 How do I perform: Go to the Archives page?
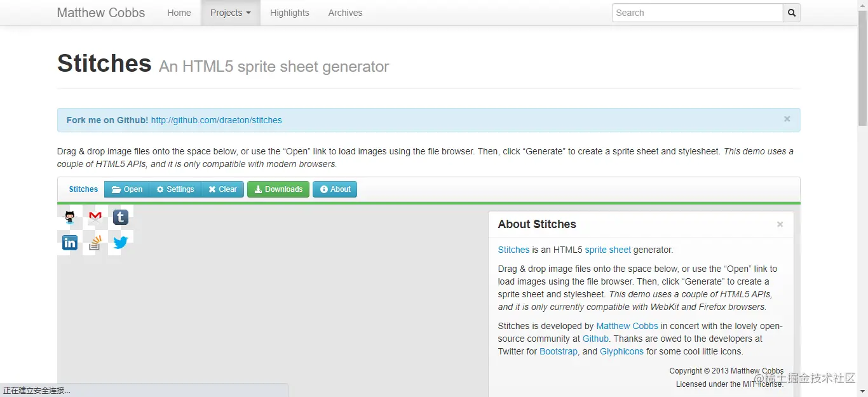345,13
